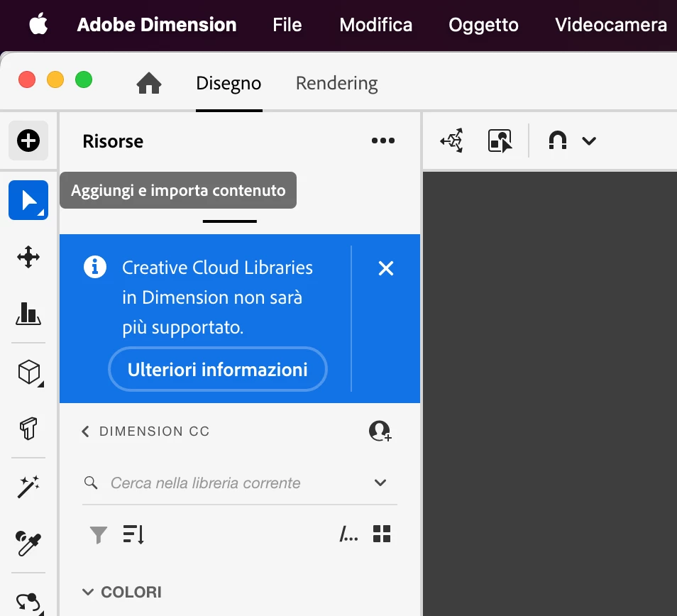
Task: Click the align and distribute toolbar icon
Action: click(451, 141)
